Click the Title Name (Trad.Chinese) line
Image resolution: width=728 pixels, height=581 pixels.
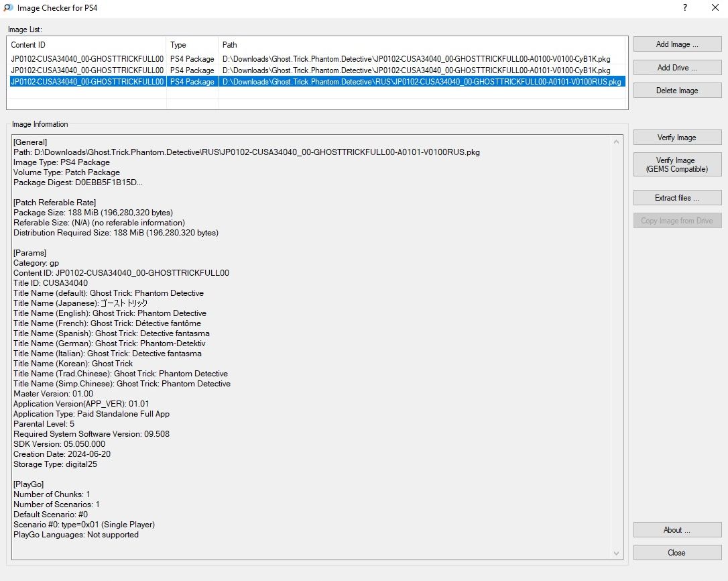coord(121,374)
